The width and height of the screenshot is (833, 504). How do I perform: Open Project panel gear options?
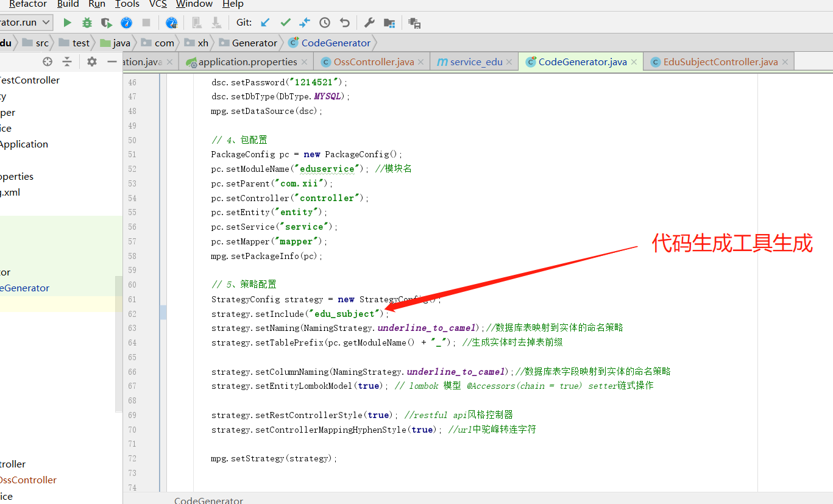92,62
